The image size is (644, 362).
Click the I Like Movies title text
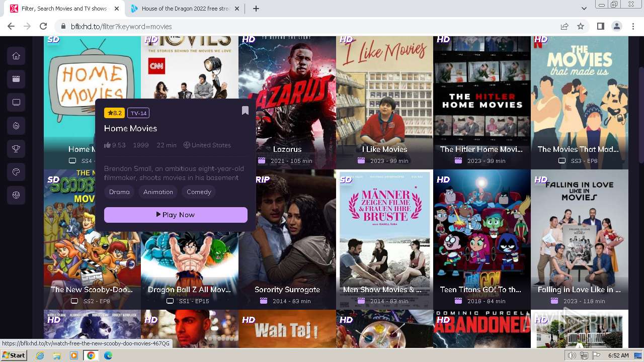[384, 149]
